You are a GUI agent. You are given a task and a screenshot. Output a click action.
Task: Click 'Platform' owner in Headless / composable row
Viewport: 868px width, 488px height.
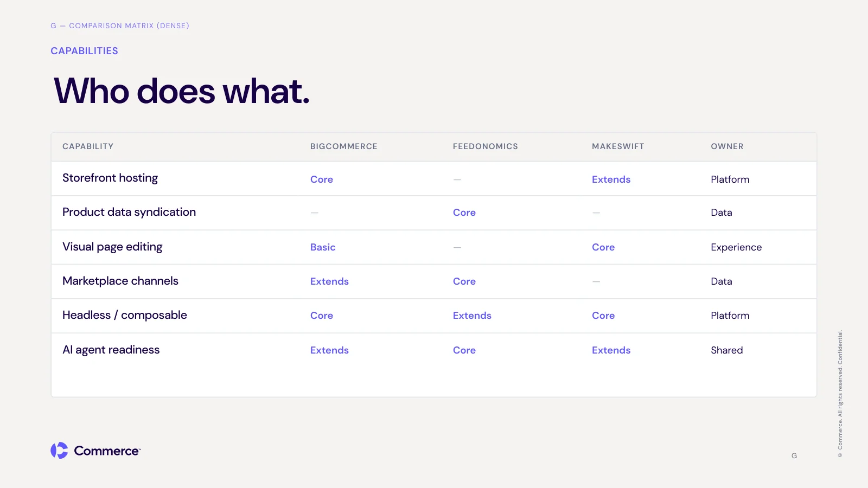coord(730,316)
